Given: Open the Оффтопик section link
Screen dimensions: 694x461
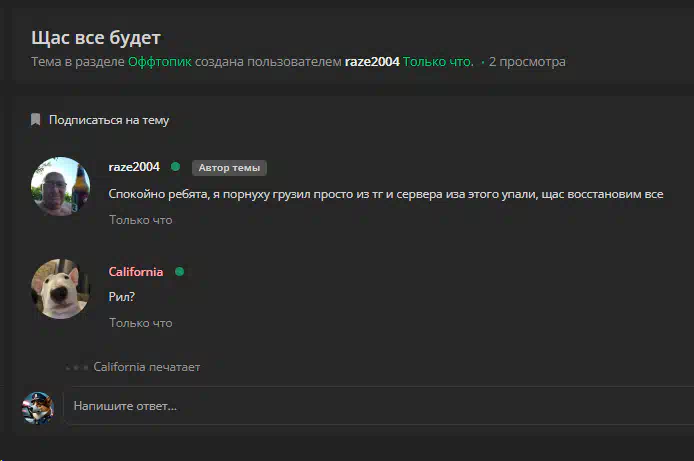Looking at the screenshot, I should click(x=160, y=61).
